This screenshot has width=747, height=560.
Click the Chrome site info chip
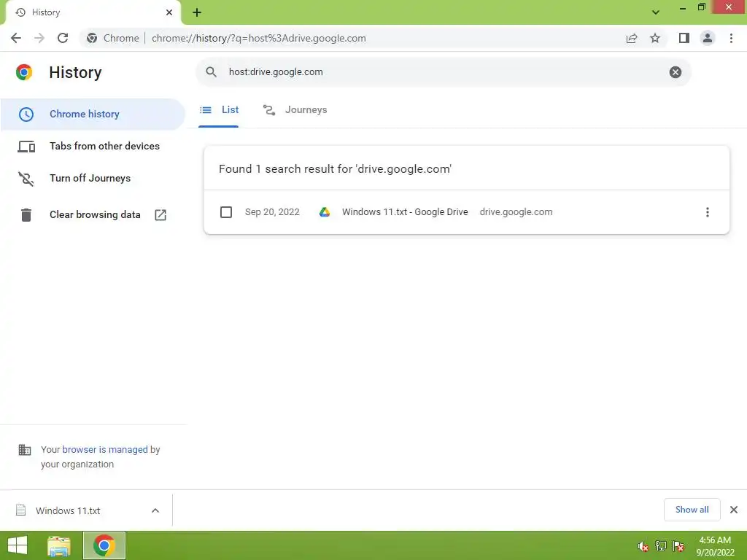pos(113,38)
